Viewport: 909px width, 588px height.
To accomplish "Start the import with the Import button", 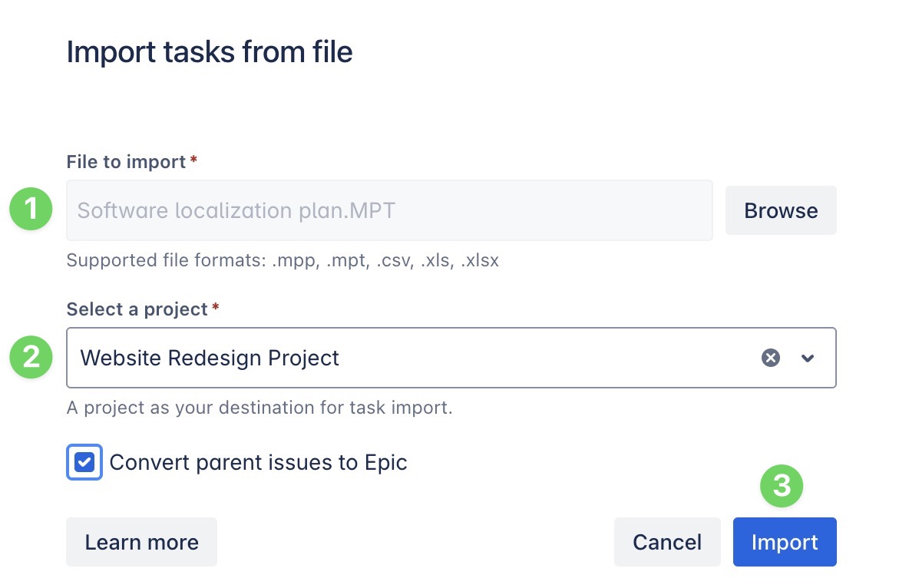I will click(x=784, y=542).
